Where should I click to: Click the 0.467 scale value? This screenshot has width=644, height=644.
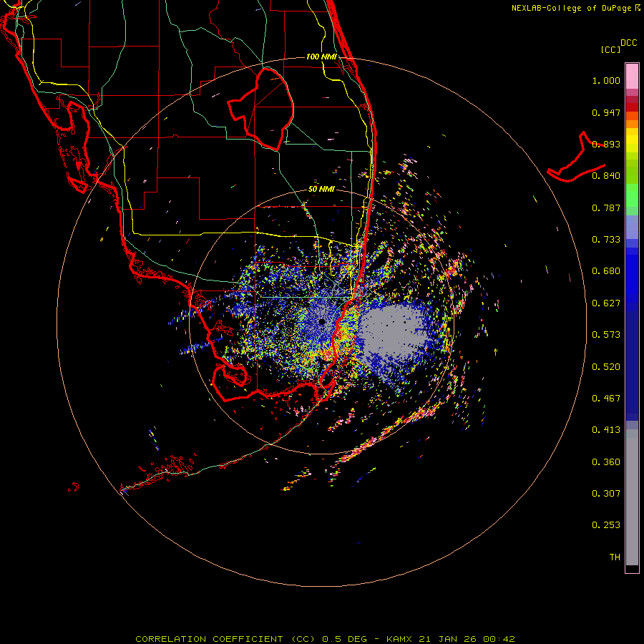coord(606,399)
